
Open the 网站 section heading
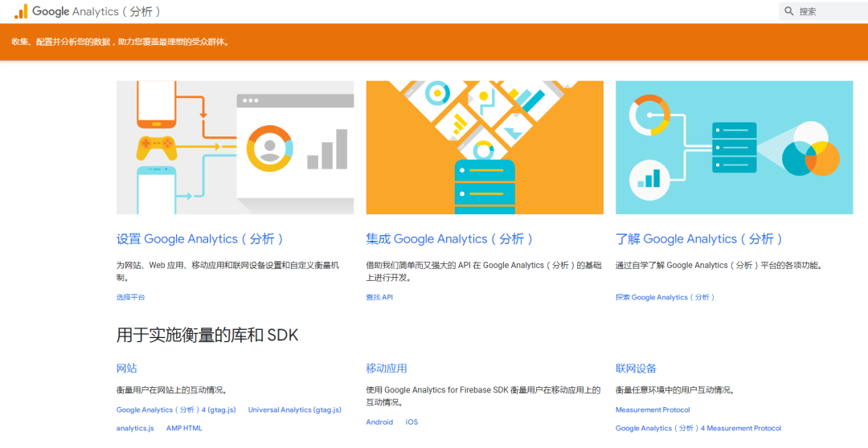tap(127, 369)
